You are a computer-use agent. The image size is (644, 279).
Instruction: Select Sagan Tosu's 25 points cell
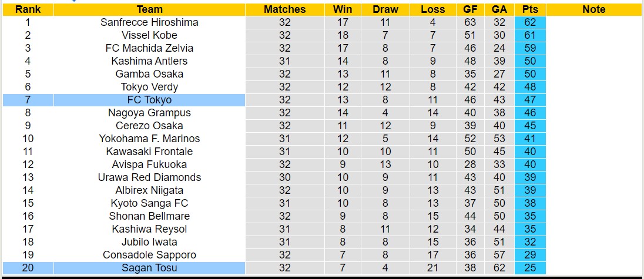point(530,268)
